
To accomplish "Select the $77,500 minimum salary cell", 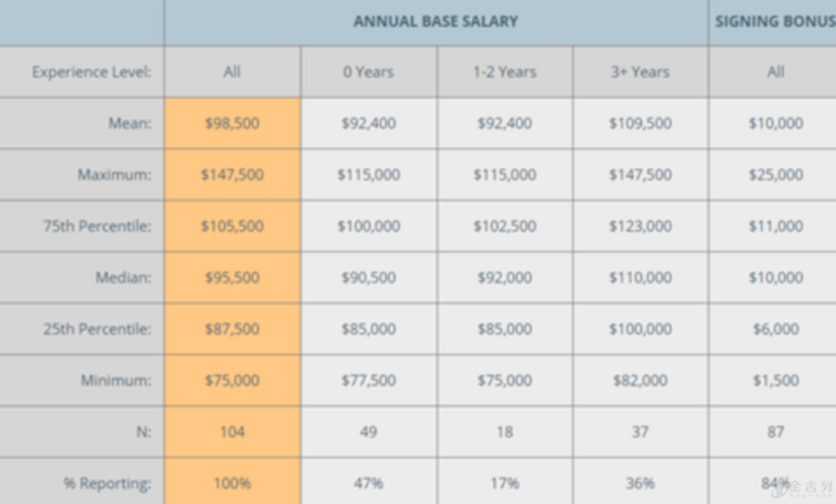I will [x=369, y=380].
